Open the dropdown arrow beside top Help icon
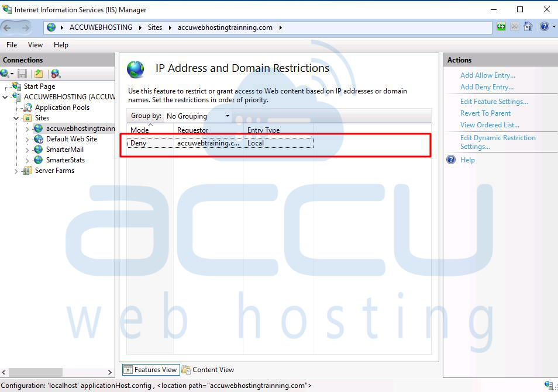 (554, 27)
